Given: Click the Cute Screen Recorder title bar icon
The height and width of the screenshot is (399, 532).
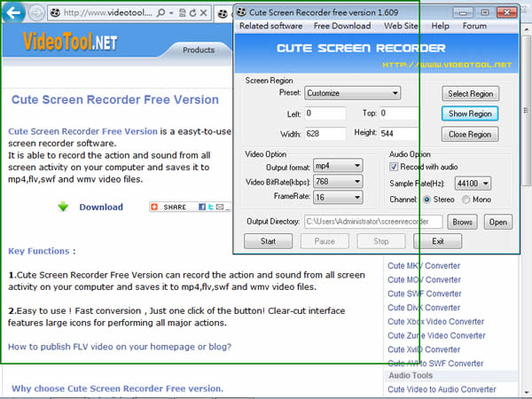Looking at the screenshot, I should (241, 12).
